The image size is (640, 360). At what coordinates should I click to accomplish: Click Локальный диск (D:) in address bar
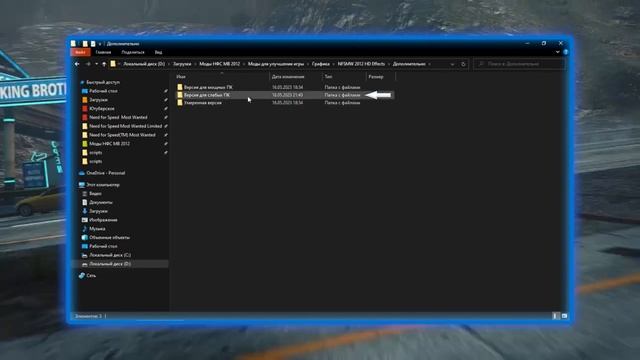[144, 64]
